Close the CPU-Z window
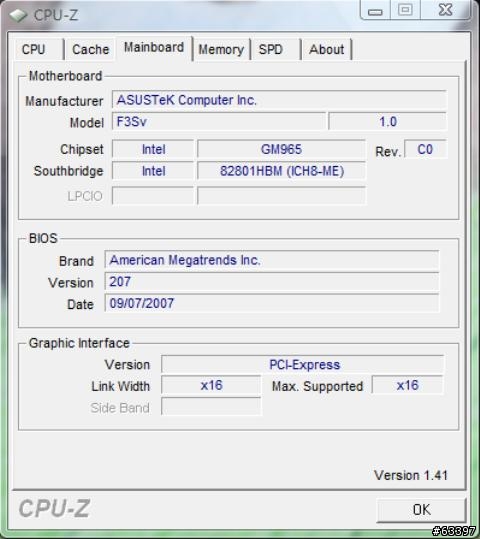Viewport: 480px width, 539px height. pos(446,10)
